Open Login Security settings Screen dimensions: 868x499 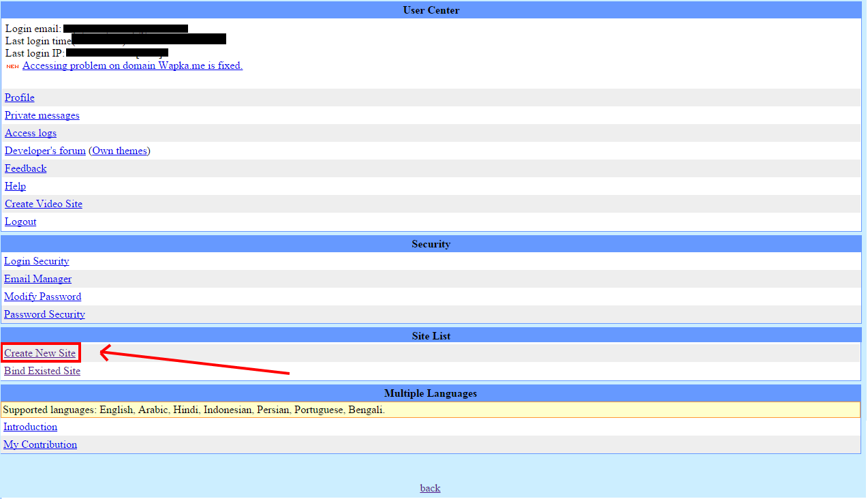(37, 261)
